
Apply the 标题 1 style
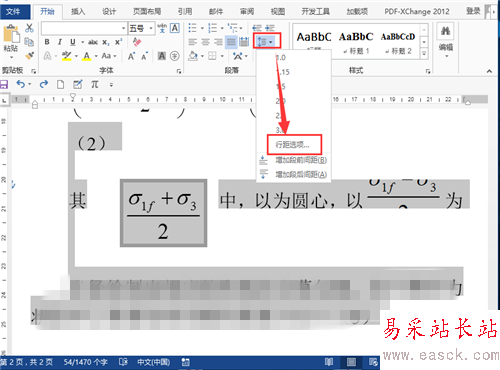[x=356, y=42]
